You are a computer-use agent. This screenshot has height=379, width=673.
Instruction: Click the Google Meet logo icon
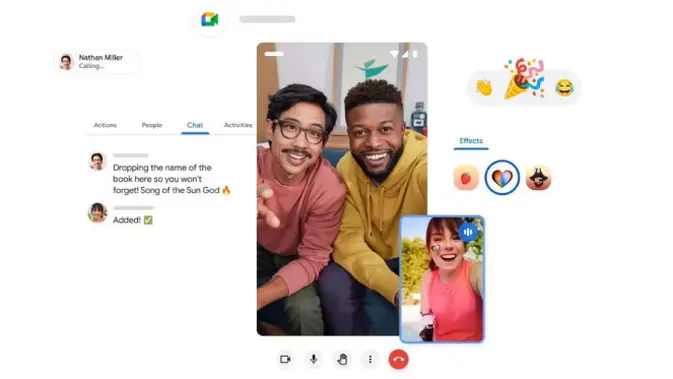coord(209,19)
